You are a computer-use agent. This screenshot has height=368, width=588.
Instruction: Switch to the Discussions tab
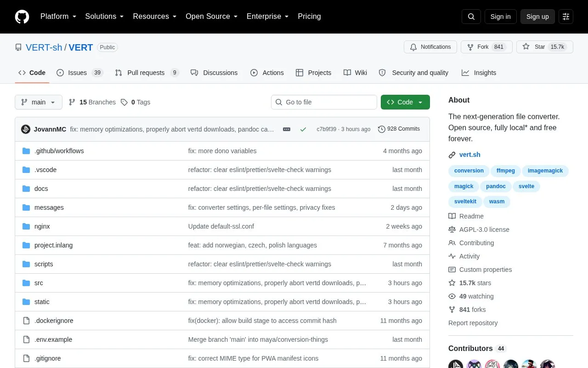214,73
